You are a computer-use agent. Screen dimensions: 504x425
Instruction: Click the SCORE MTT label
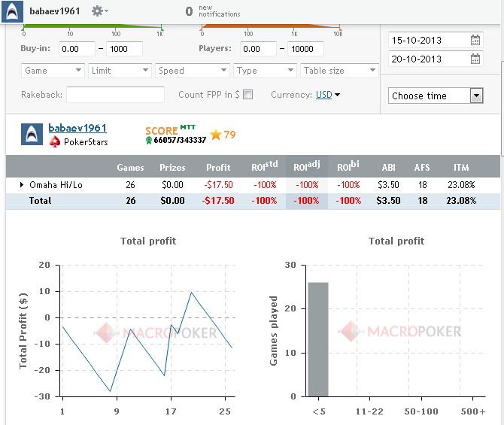tap(170, 129)
